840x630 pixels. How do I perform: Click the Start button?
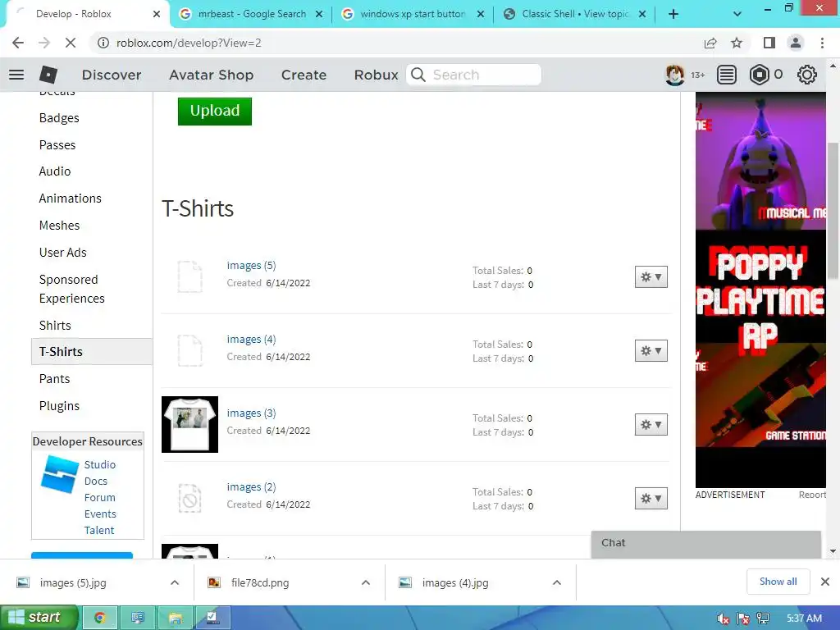coord(39,618)
